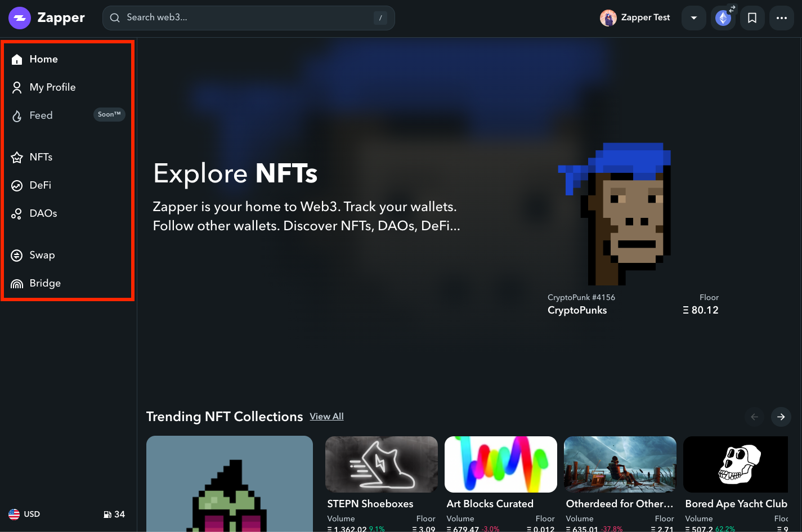Click the CryptoPunk #4156 label

tap(581, 297)
